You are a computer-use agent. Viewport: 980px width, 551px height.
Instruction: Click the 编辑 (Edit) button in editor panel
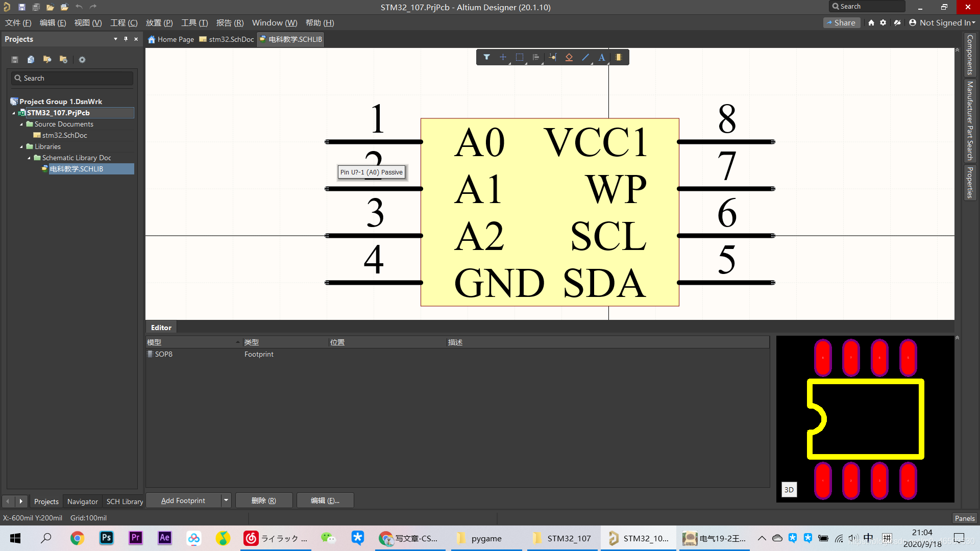pyautogui.click(x=325, y=500)
